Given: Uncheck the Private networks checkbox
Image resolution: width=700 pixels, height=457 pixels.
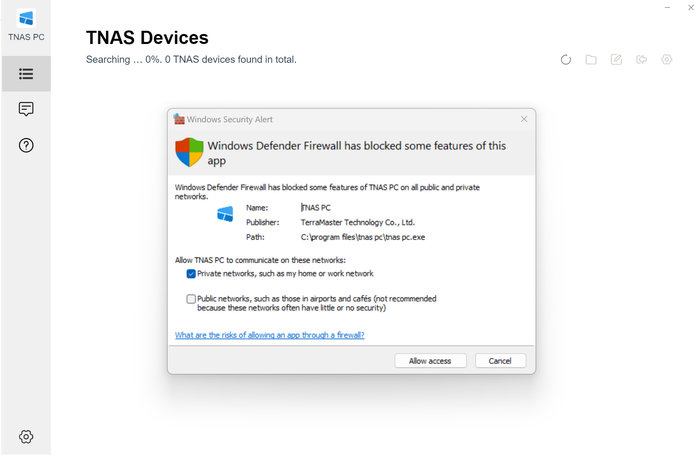Looking at the screenshot, I should pyautogui.click(x=191, y=273).
